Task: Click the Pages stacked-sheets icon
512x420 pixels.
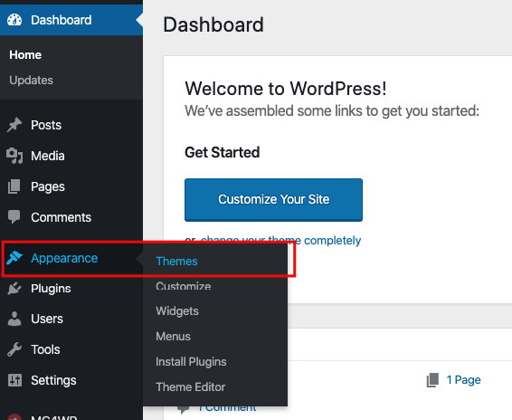Action: point(14,186)
